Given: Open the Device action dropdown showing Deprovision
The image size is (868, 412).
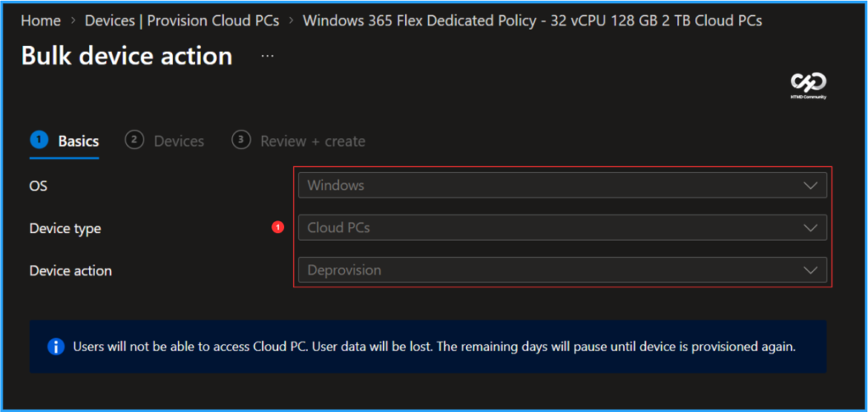Looking at the screenshot, I should pos(563,270).
